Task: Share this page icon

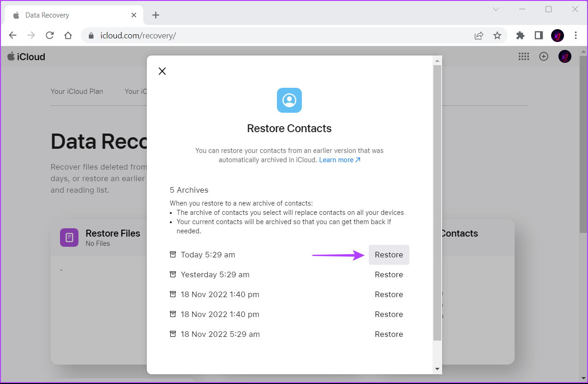Action: tap(479, 36)
